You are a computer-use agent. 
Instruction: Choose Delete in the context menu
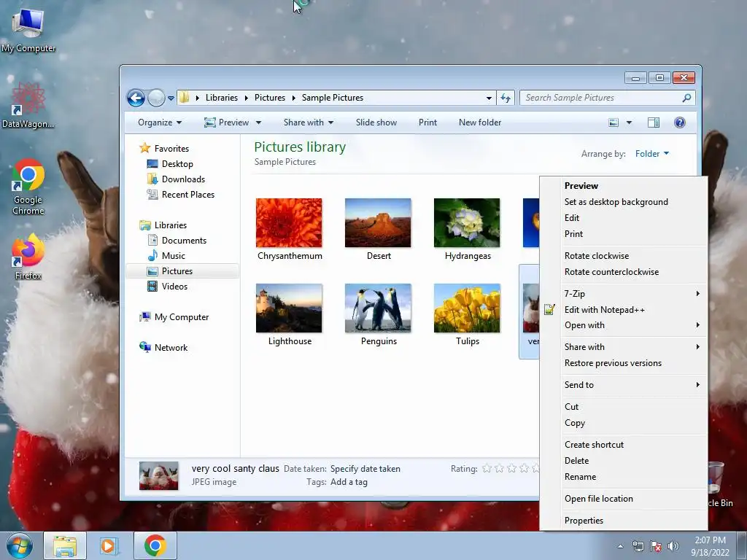623,461
